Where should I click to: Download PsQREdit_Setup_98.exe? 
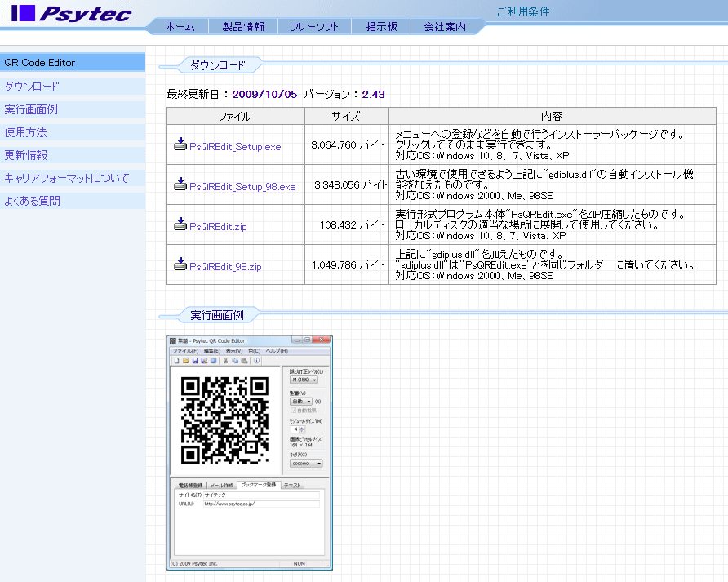point(242,187)
